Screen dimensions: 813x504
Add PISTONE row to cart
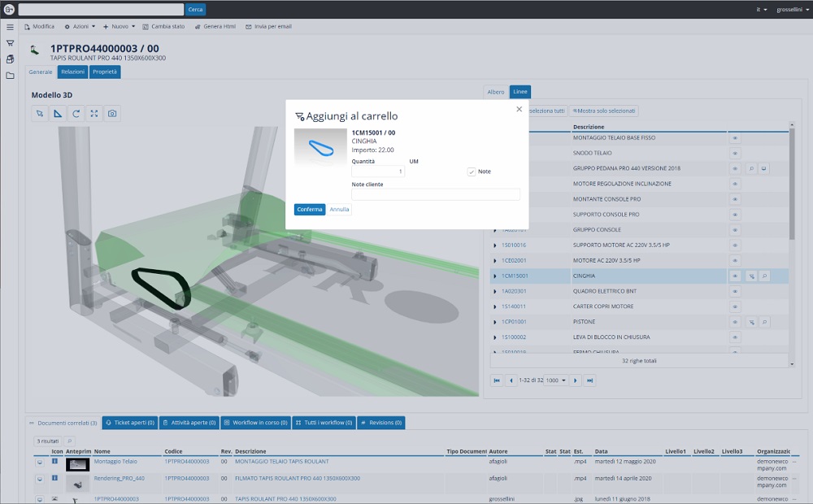(751, 322)
